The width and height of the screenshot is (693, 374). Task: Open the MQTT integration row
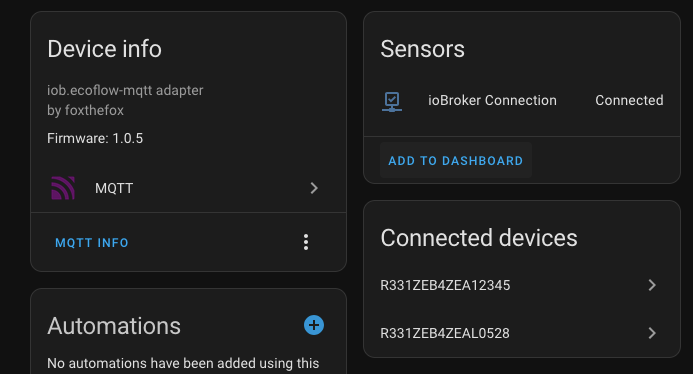pyautogui.click(x=188, y=188)
